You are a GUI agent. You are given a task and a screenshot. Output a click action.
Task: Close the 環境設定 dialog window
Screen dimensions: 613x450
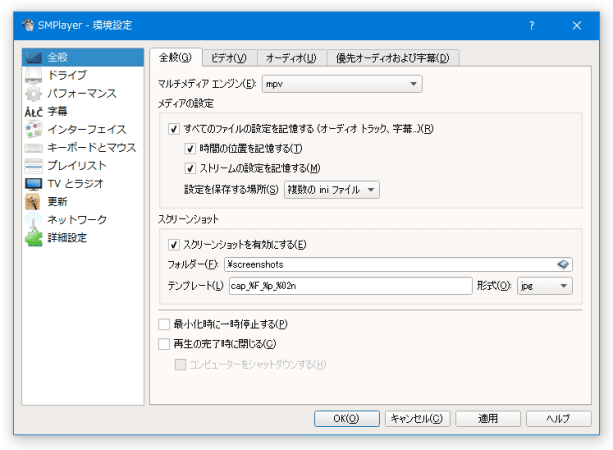click(x=577, y=26)
